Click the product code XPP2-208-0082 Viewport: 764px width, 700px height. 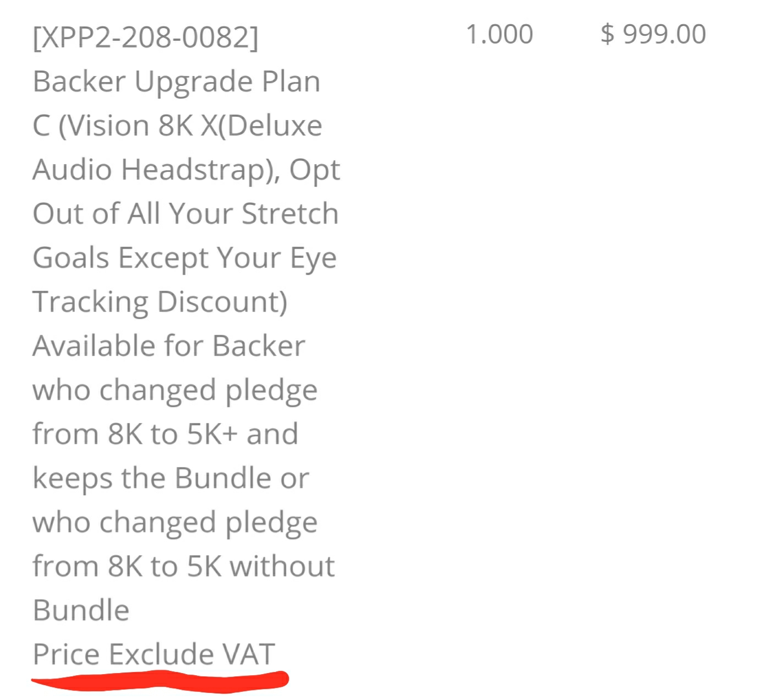(x=145, y=37)
